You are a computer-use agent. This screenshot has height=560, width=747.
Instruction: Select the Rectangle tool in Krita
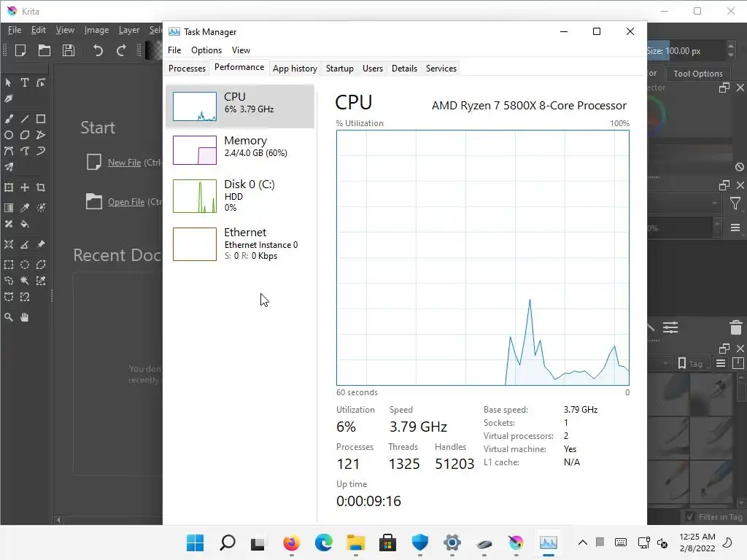pyautogui.click(x=41, y=119)
